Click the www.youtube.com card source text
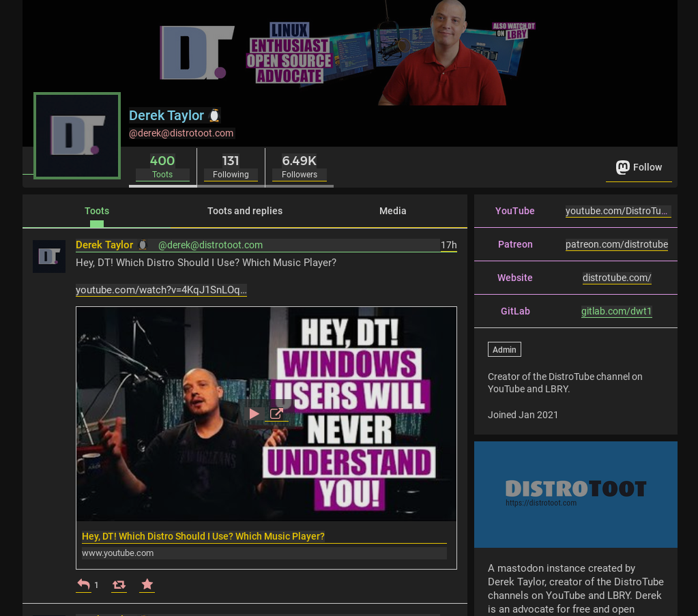This screenshot has height=616, width=698. click(x=117, y=553)
